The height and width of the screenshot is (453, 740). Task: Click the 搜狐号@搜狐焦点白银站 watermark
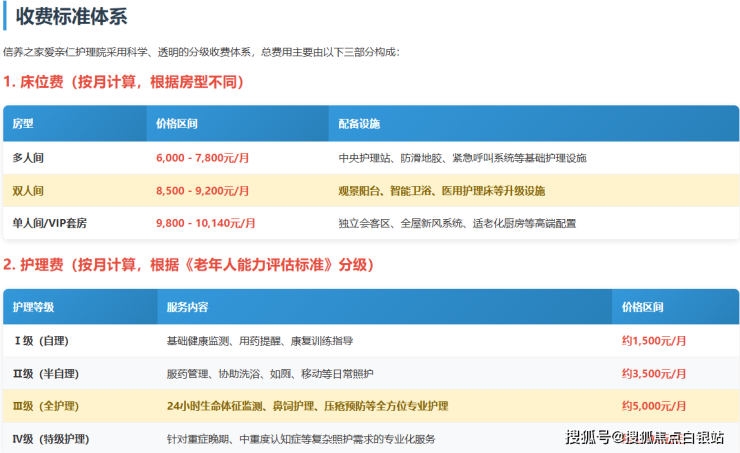(x=645, y=438)
